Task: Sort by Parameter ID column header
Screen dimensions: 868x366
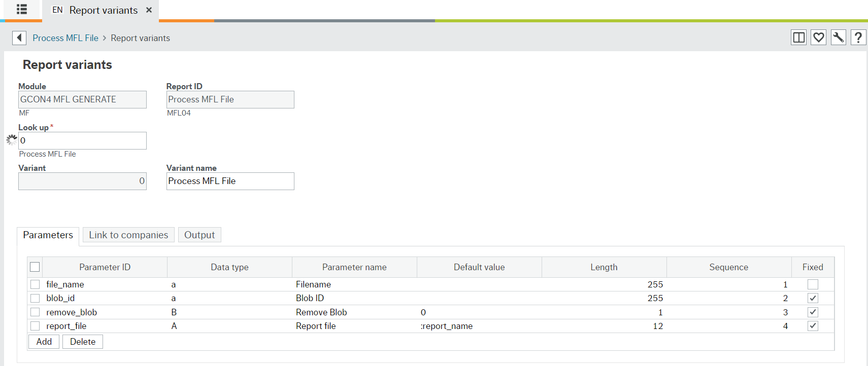Action: (105, 267)
